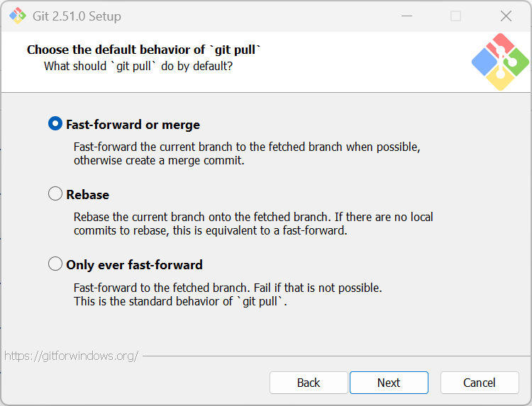Click the Rebase description paragraph
The height and width of the screenshot is (406, 532).
click(253, 224)
